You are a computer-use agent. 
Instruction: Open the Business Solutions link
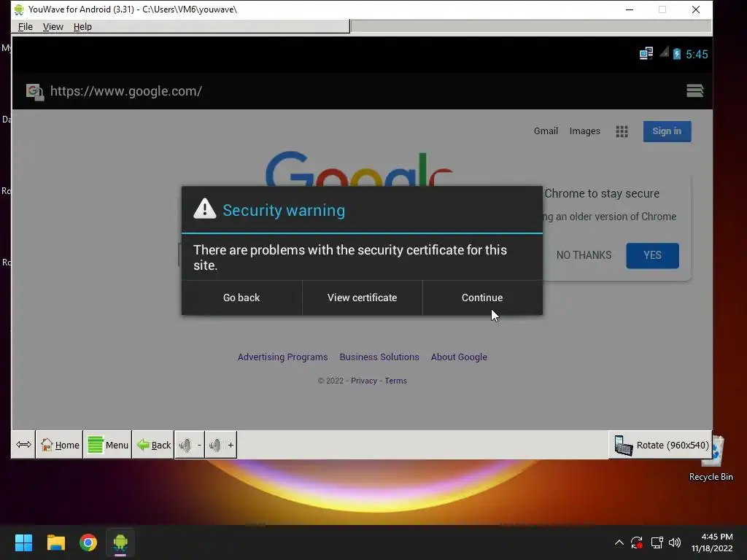coord(379,357)
